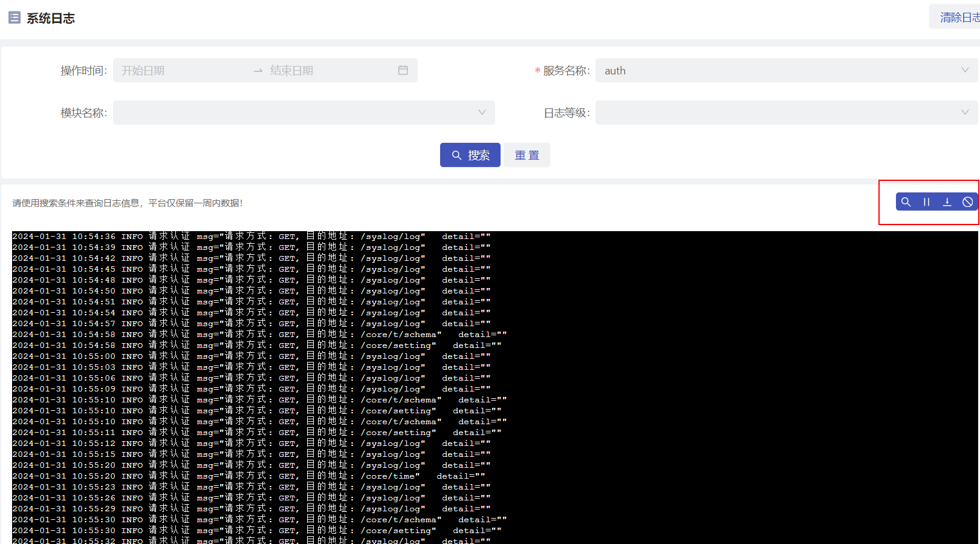Select log line at 10:55:06
The width and height of the screenshot is (980, 544).
251,378
